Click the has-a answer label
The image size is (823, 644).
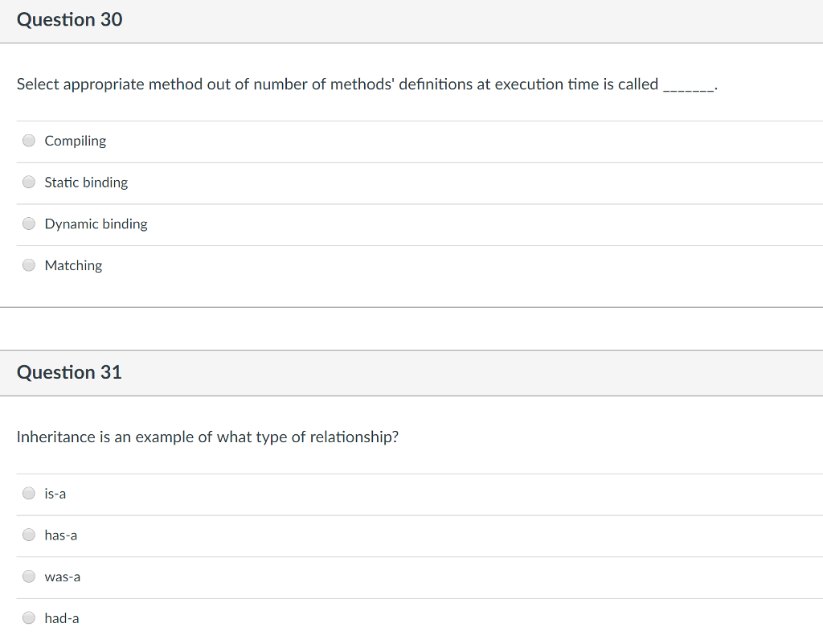(x=59, y=535)
